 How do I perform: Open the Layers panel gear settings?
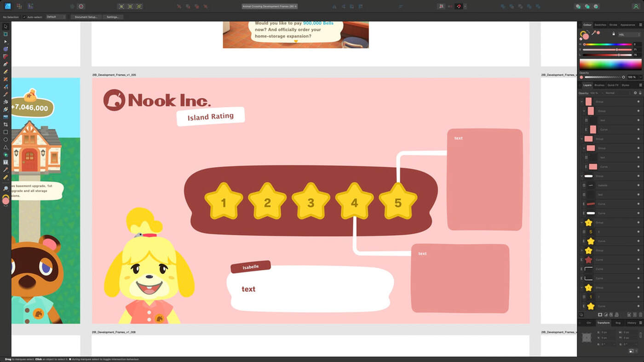click(635, 93)
